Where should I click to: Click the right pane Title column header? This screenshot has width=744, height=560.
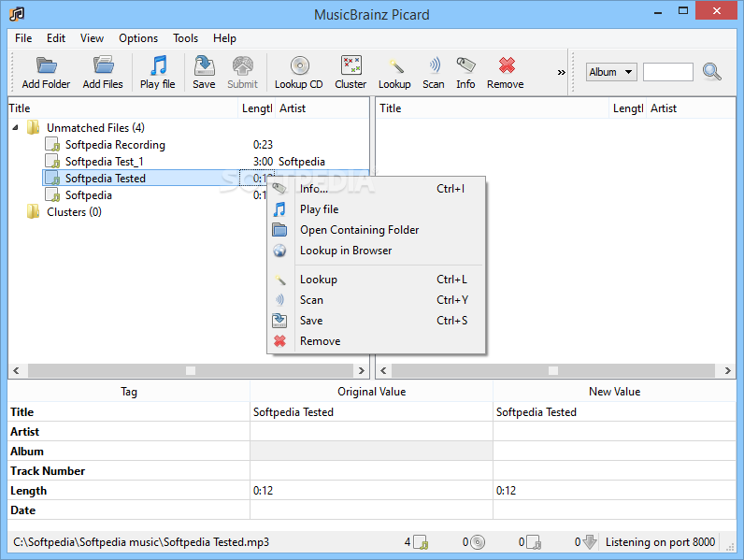click(x=493, y=108)
